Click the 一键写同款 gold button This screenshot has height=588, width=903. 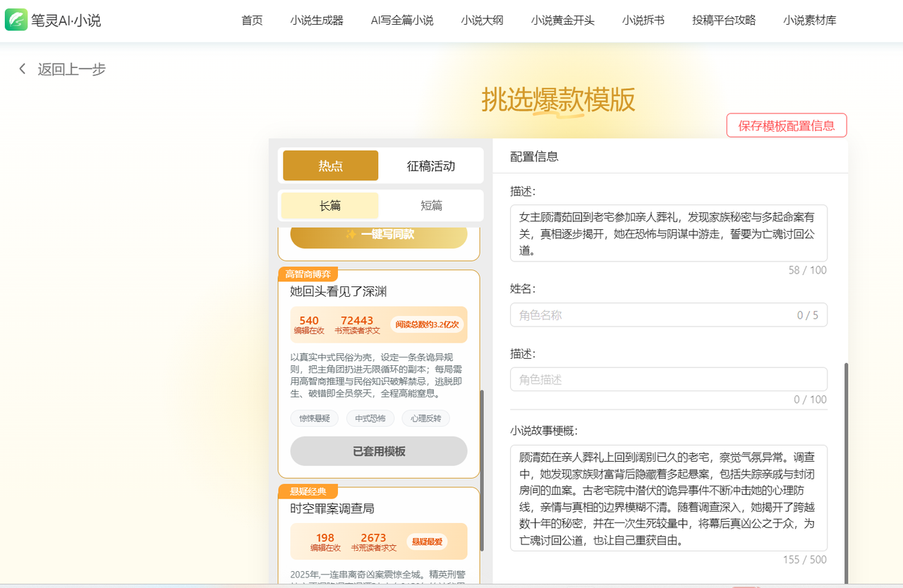pos(379,235)
